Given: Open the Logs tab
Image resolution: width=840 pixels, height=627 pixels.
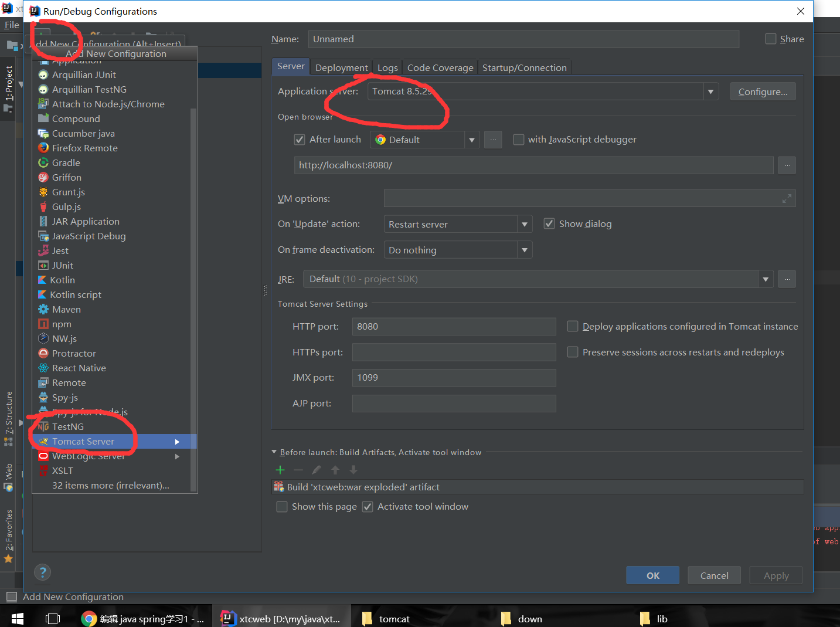Looking at the screenshot, I should click(387, 67).
